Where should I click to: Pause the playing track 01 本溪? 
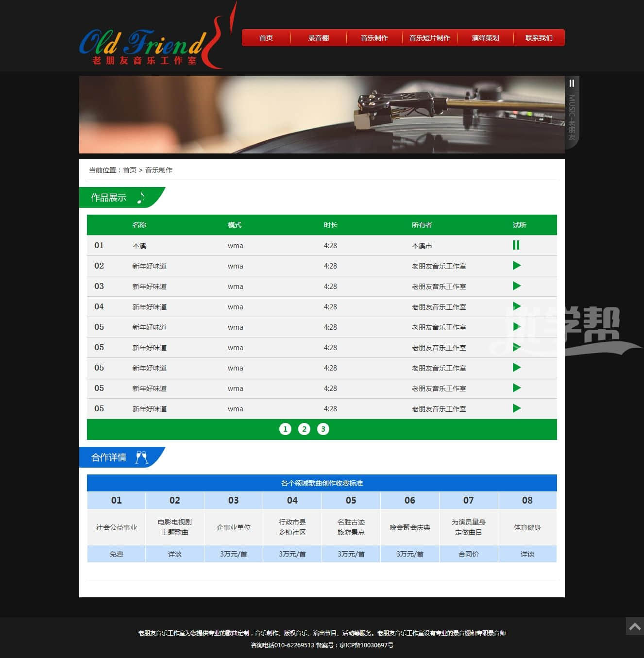(x=516, y=245)
